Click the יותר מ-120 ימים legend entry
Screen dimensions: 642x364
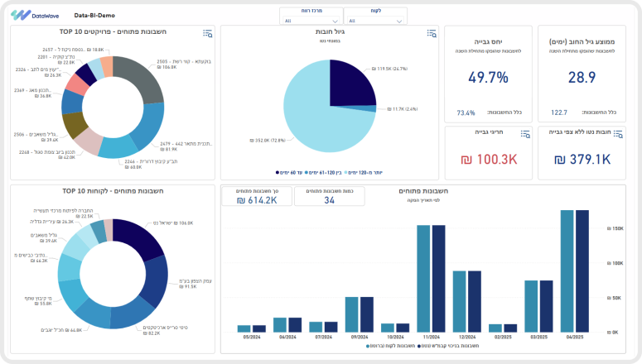click(363, 173)
